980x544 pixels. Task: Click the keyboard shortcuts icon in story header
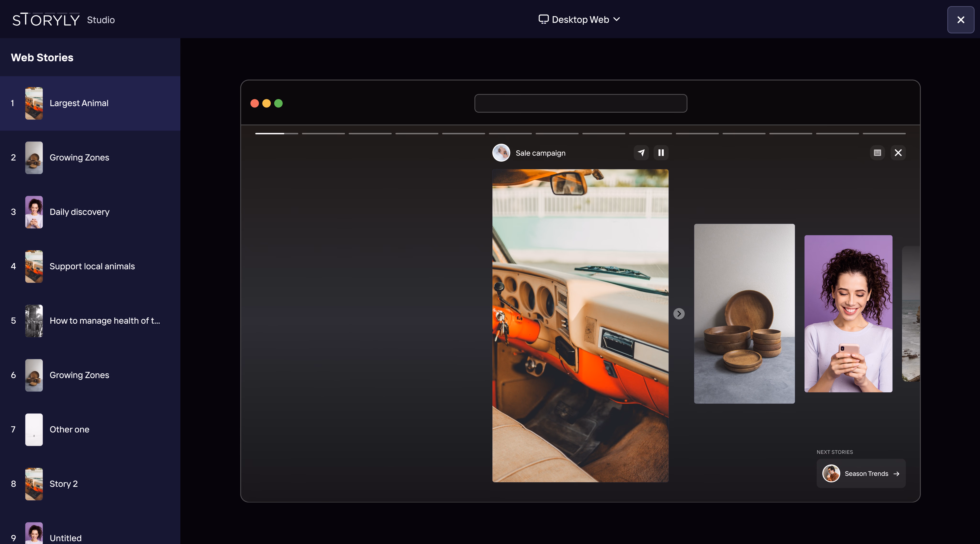[x=877, y=153]
